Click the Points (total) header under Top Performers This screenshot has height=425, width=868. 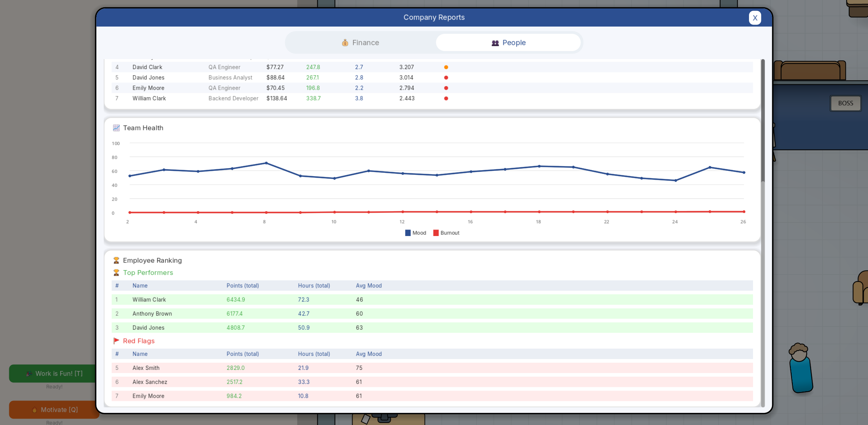coord(243,286)
